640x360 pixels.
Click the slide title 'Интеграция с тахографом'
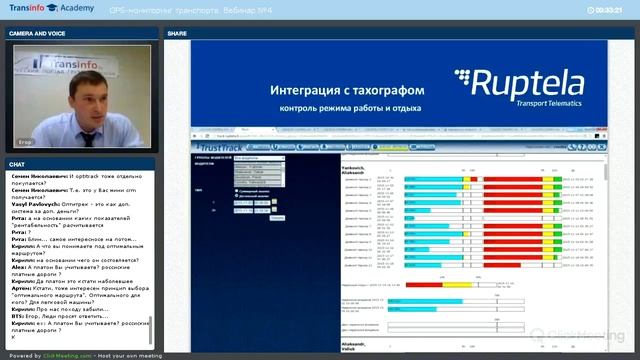pos(347,90)
